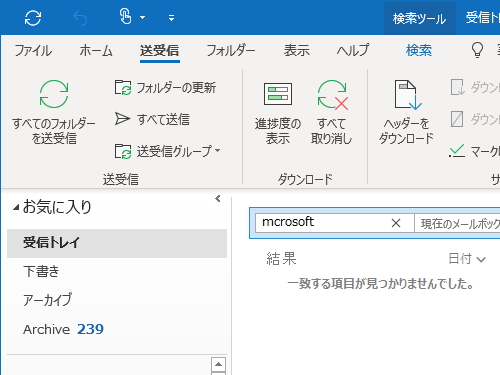Open Customize Quick Access Toolbar dropdown
Viewport: 500px width, 375px height.
[171, 18]
